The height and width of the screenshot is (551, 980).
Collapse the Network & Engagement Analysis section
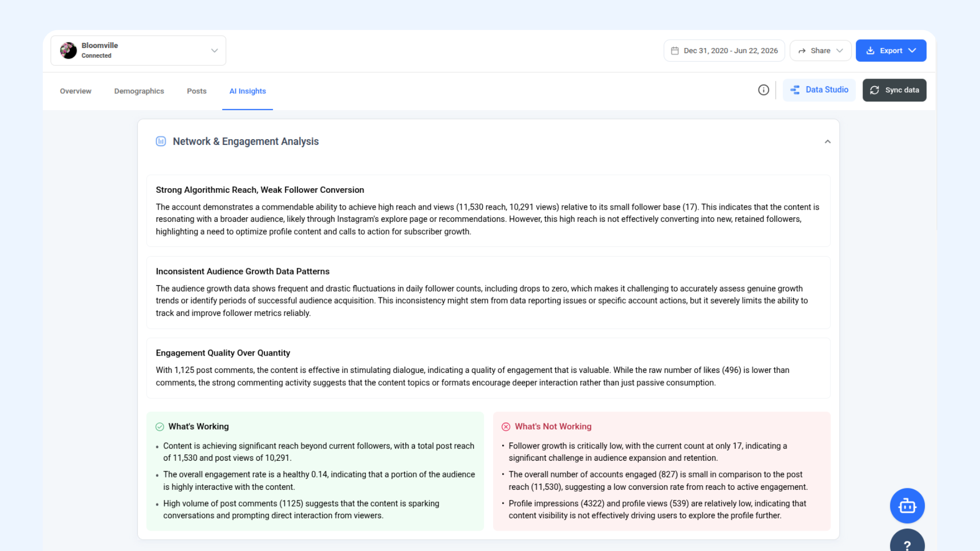point(827,141)
